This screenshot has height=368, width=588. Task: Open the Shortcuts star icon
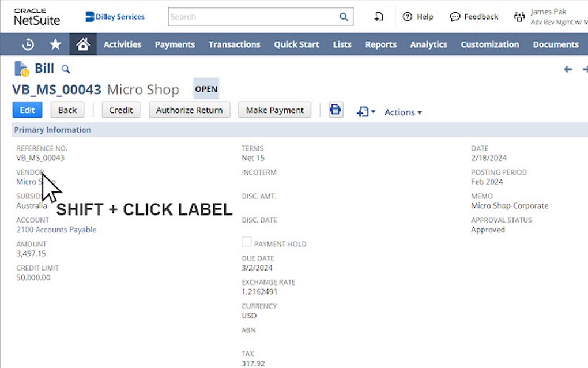click(x=55, y=44)
